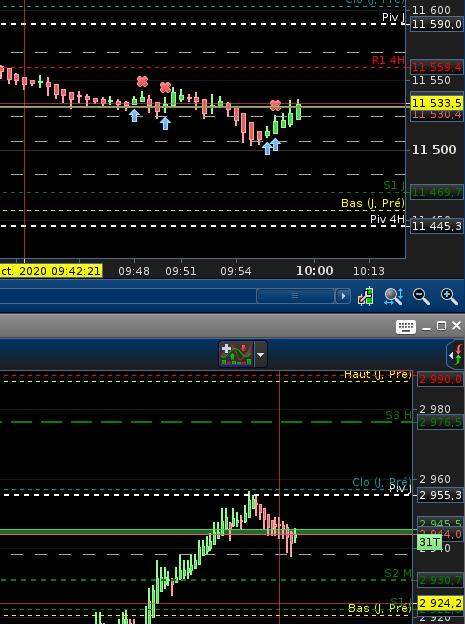The image size is (465, 624).
Task: Click the leftmost red X marker near 09:48
Action: pos(142,82)
